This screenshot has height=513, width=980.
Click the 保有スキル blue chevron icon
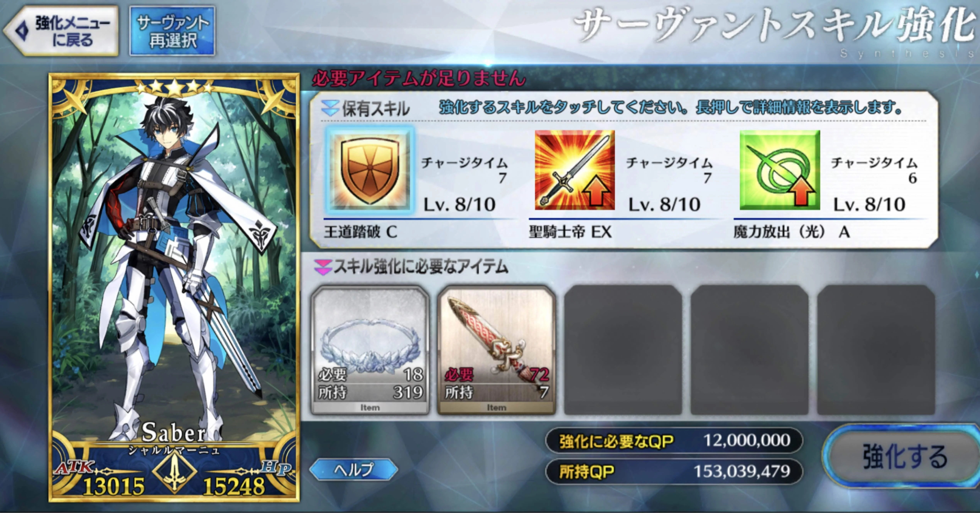click(330, 108)
